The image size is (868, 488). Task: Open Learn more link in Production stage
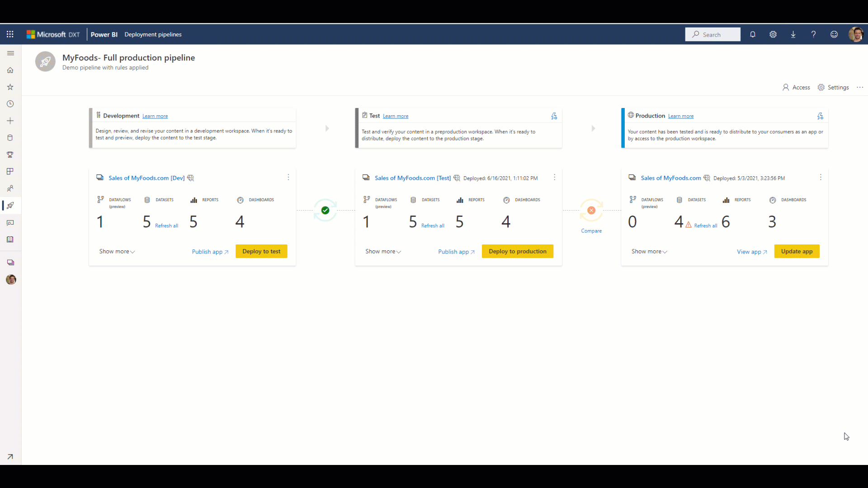pos(680,116)
